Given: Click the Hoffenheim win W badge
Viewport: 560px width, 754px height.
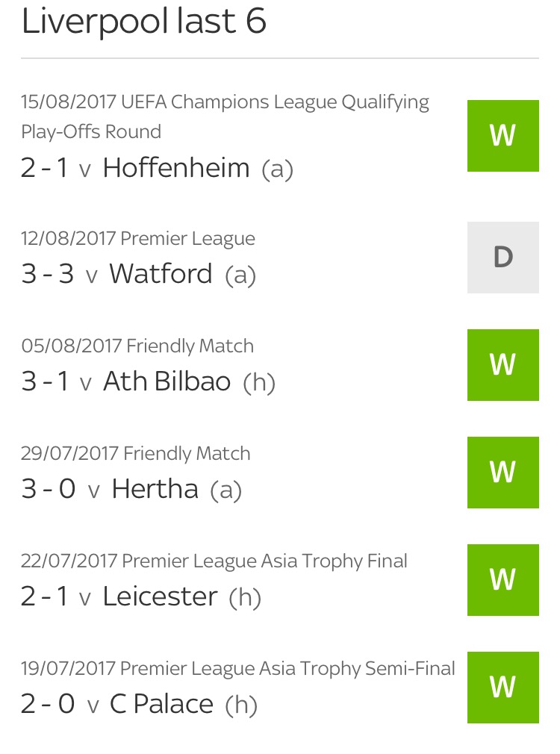Looking at the screenshot, I should coord(503,136).
